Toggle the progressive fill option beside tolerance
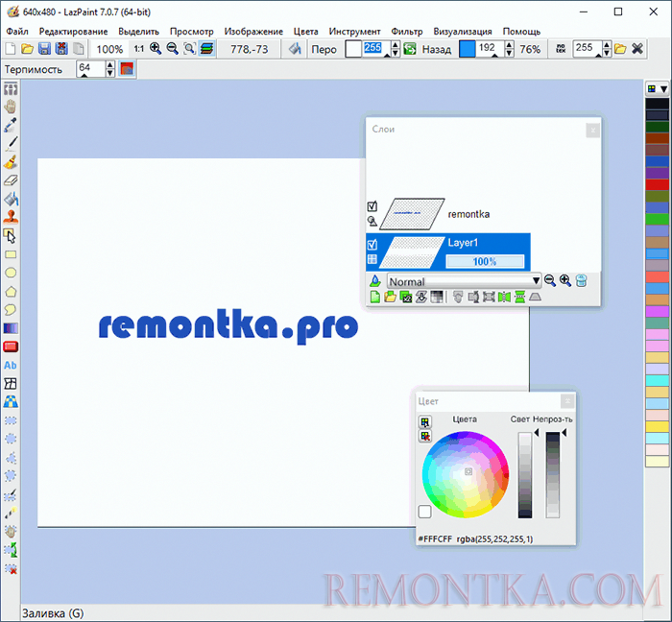 (x=127, y=68)
